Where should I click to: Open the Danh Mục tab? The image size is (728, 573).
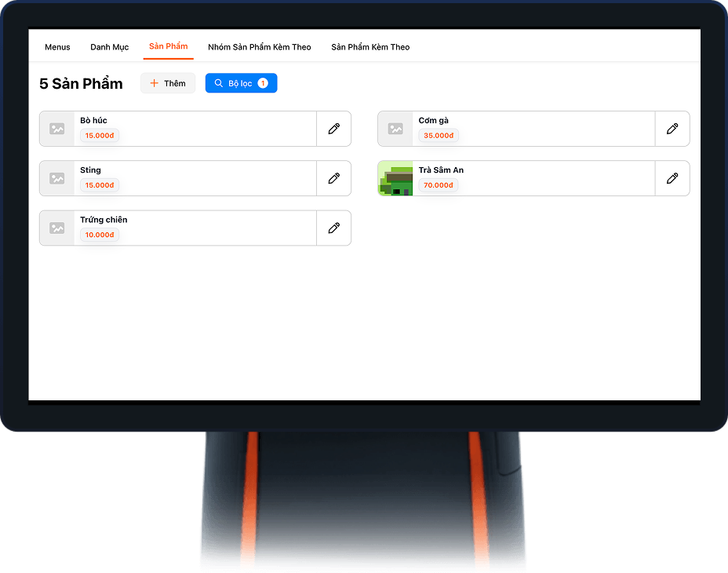[x=109, y=47]
